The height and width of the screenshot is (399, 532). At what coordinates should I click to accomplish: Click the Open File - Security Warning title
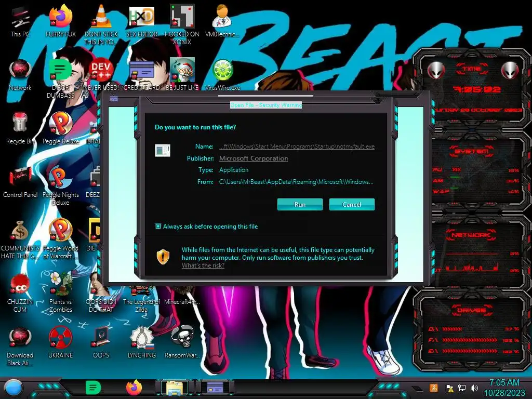(x=266, y=105)
